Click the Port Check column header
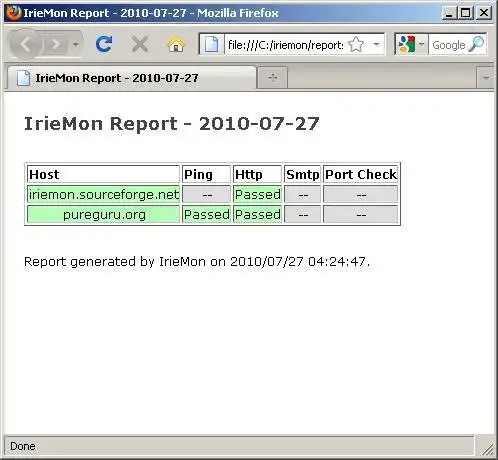The width and height of the screenshot is (498, 460). [361, 174]
